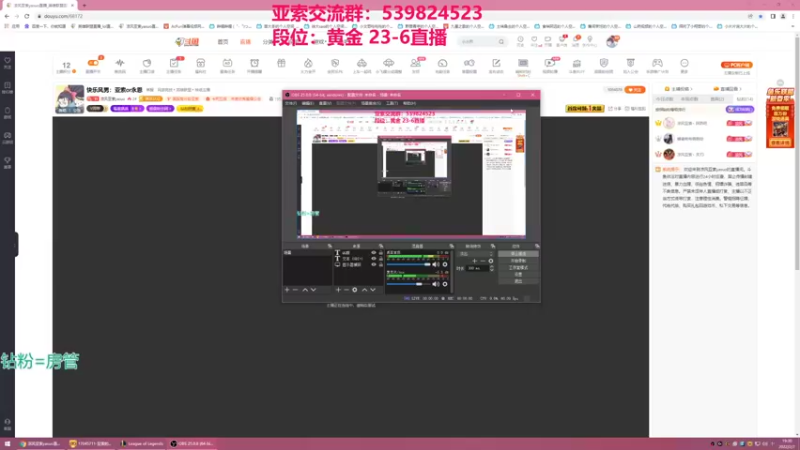Open the View menu in OBS window
This screenshot has width=800, height=450.
point(324,104)
